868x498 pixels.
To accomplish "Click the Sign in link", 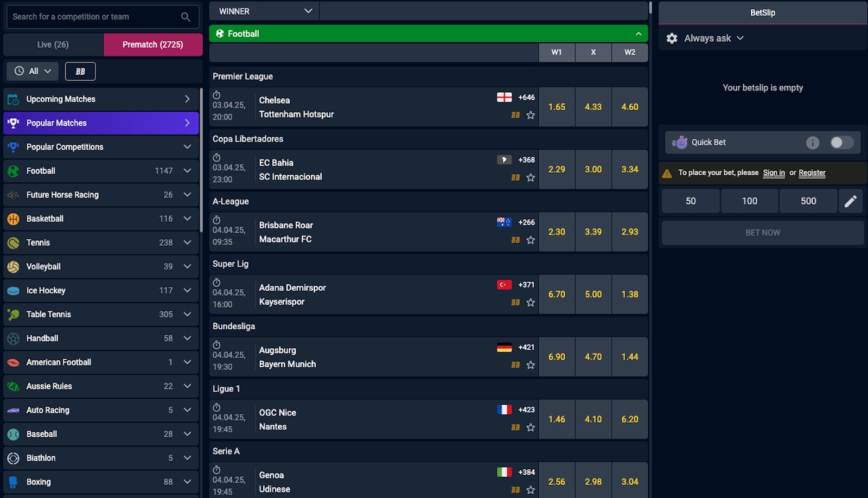I will 774,173.
